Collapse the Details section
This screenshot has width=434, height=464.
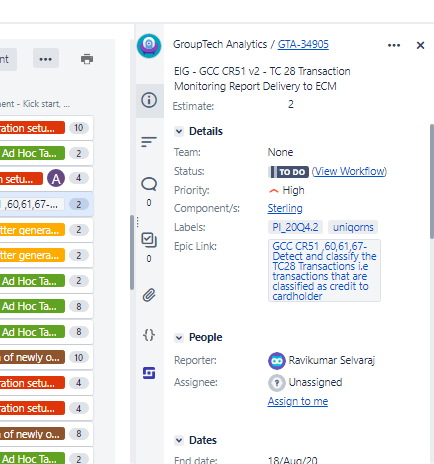(x=179, y=131)
